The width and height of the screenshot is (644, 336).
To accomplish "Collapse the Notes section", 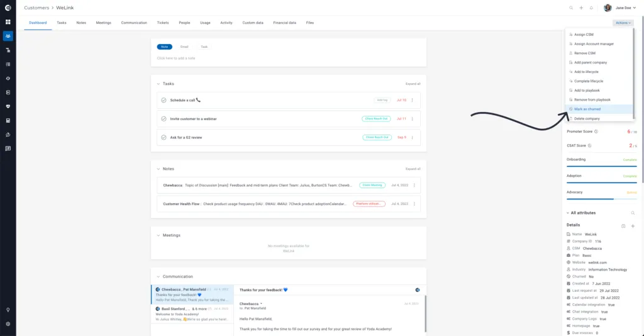I will point(158,169).
